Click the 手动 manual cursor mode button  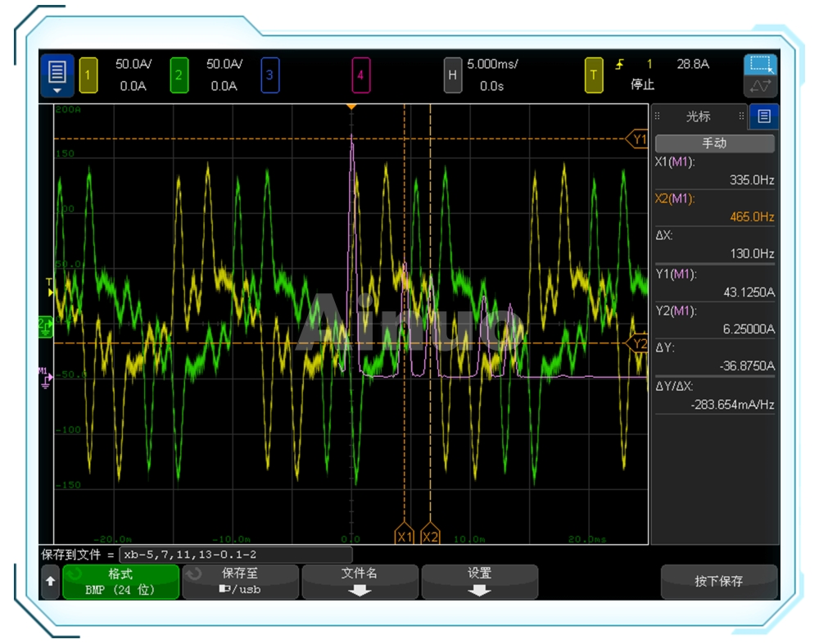pyautogui.click(x=714, y=143)
